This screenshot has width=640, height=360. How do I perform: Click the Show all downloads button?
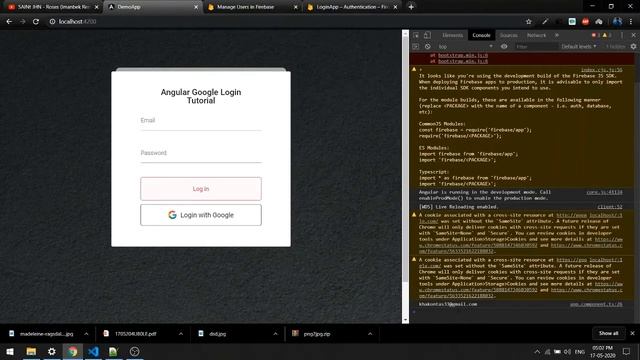[x=608, y=333]
